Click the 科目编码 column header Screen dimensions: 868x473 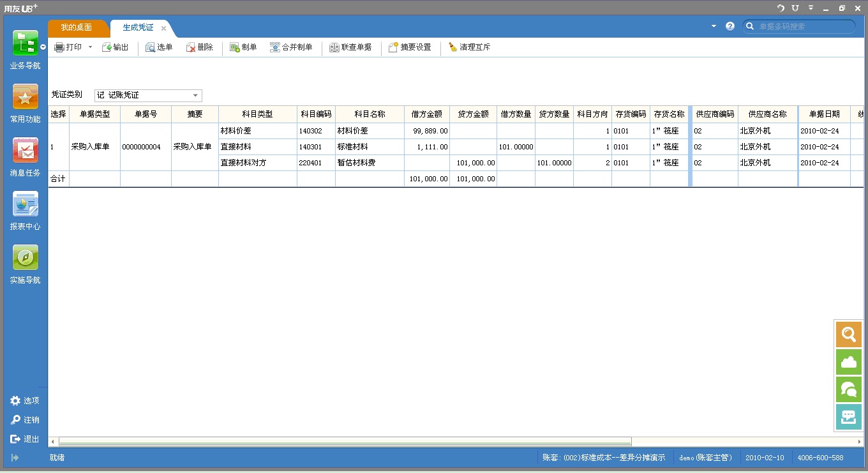(316, 114)
